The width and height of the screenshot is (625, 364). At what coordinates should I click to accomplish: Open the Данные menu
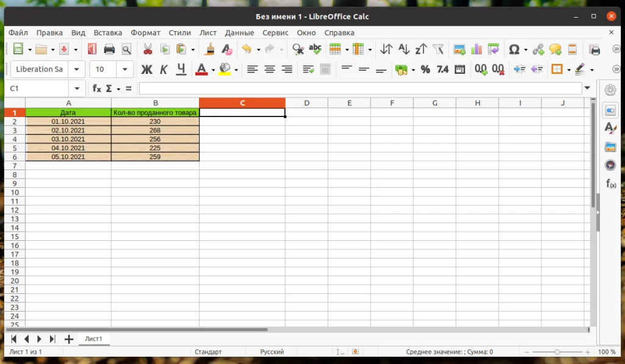239,32
